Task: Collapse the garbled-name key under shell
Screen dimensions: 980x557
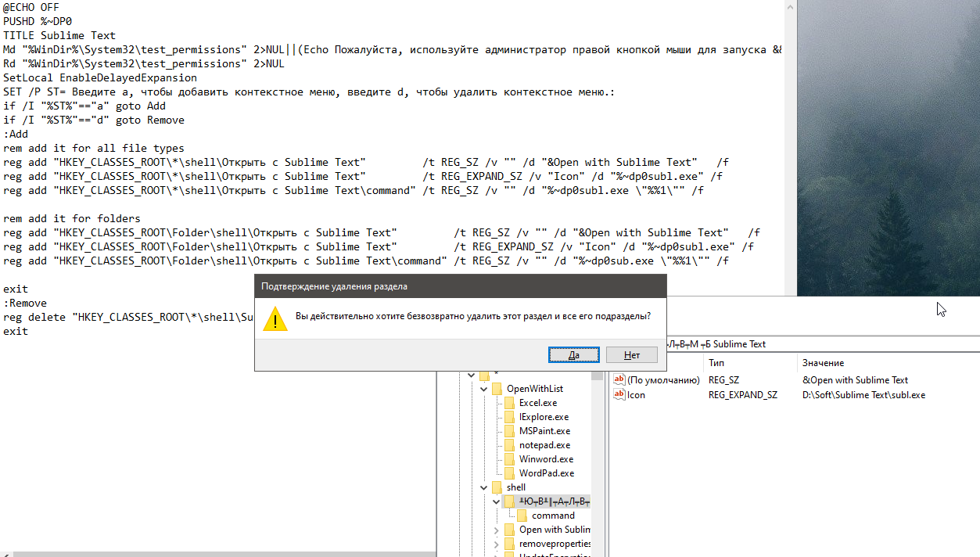Action: click(x=497, y=501)
